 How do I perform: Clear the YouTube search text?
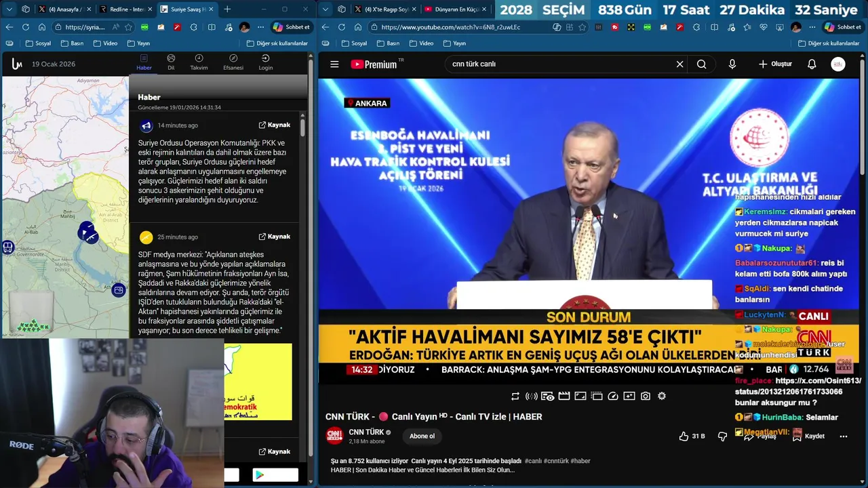(679, 64)
